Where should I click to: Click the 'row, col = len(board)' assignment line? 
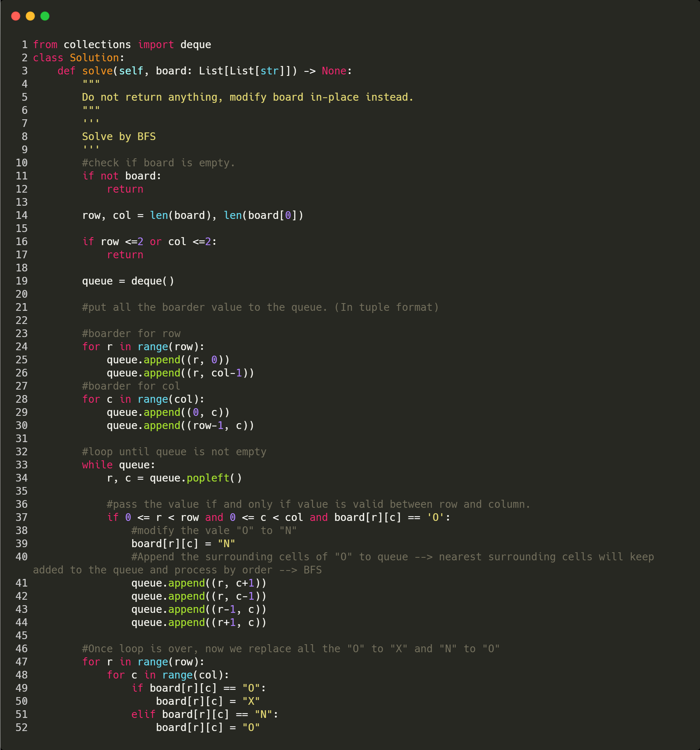[x=193, y=216]
